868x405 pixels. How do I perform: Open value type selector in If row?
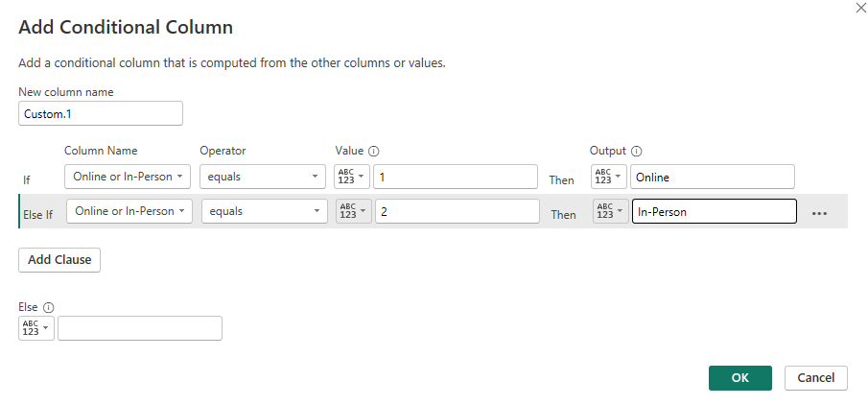[351, 177]
